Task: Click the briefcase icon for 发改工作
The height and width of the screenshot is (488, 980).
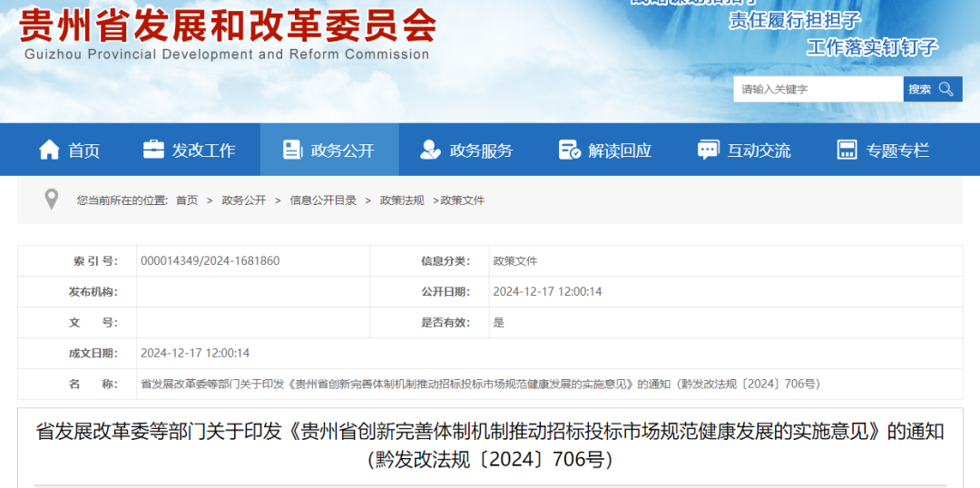Action: tap(153, 150)
